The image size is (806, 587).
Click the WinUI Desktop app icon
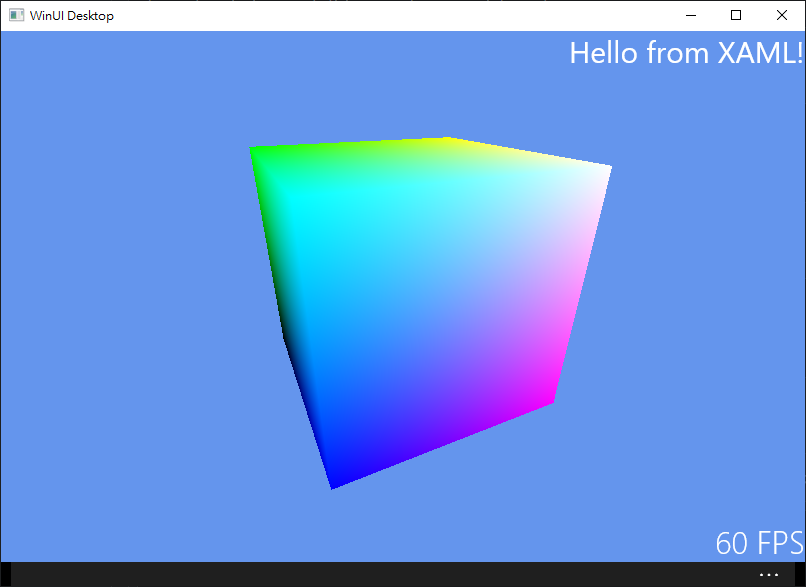pos(16,15)
